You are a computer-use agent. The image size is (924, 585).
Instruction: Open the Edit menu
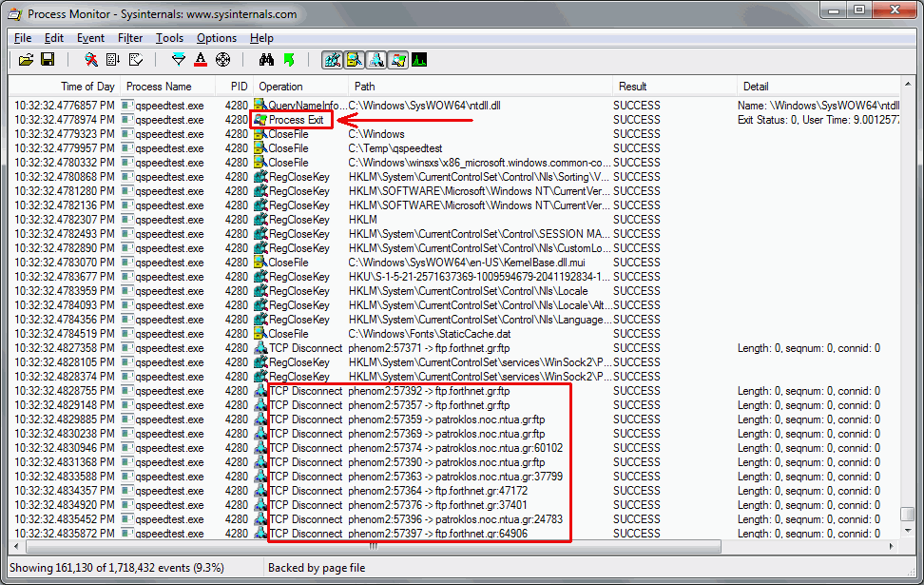click(53, 38)
